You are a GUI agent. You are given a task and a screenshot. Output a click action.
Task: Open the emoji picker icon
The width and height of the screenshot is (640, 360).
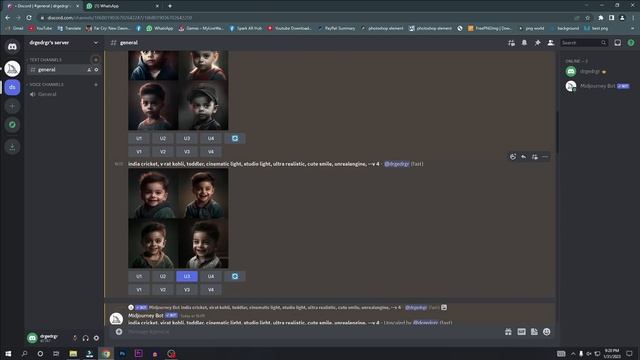547,332
